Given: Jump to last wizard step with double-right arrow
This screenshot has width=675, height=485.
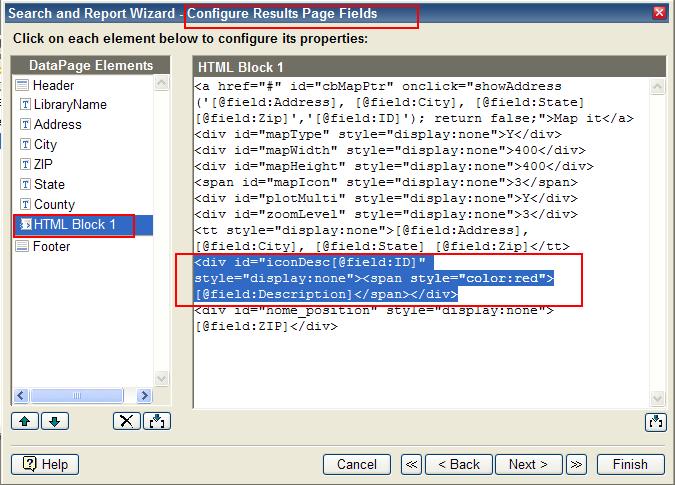Looking at the screenshot, I should [576, 464].
